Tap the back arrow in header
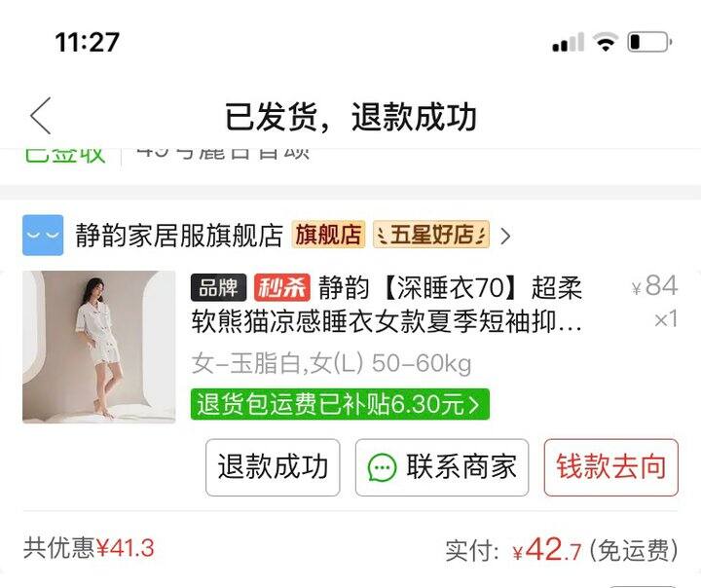Screen dimensions: 701x588 (41, 116)
